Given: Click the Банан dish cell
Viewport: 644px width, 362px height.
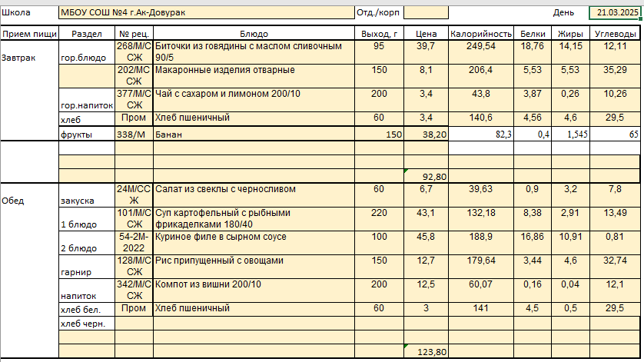Looking at the screenshot, I should (254, 135).
